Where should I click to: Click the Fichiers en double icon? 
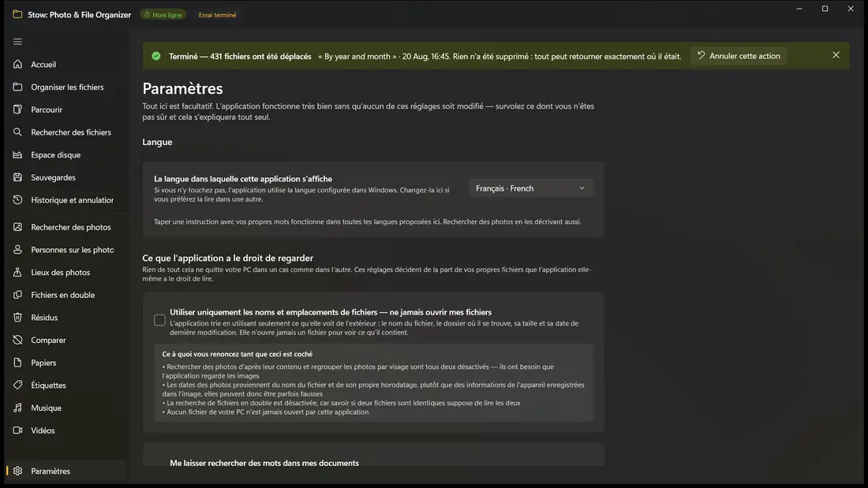17,295
